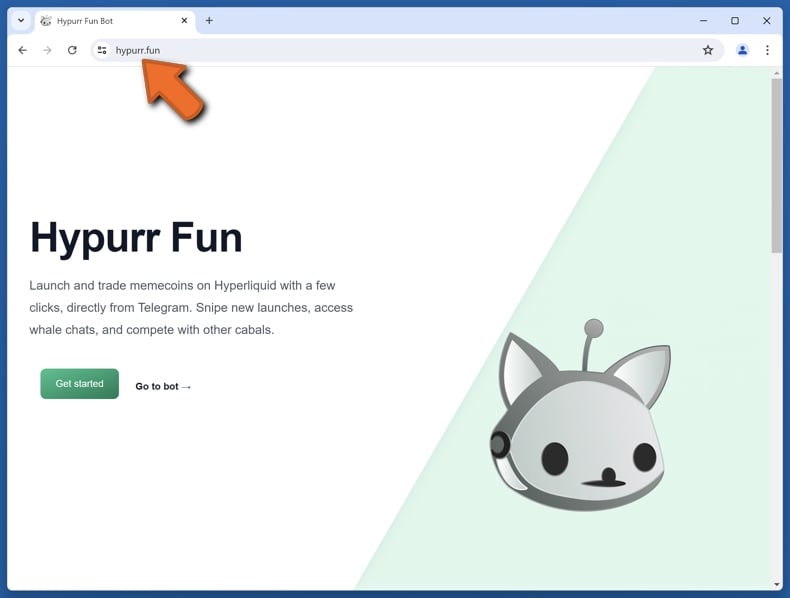Expand the tab search dropdown
The height and width of the screenshot is (598, 790).
click(21, 21)
